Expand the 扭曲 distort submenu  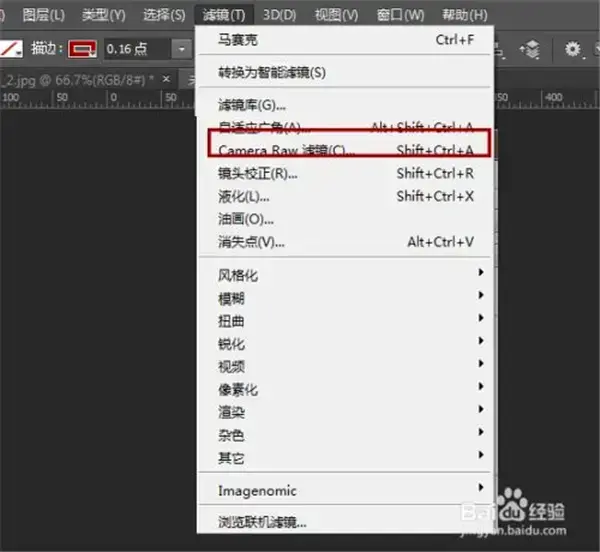345,321
